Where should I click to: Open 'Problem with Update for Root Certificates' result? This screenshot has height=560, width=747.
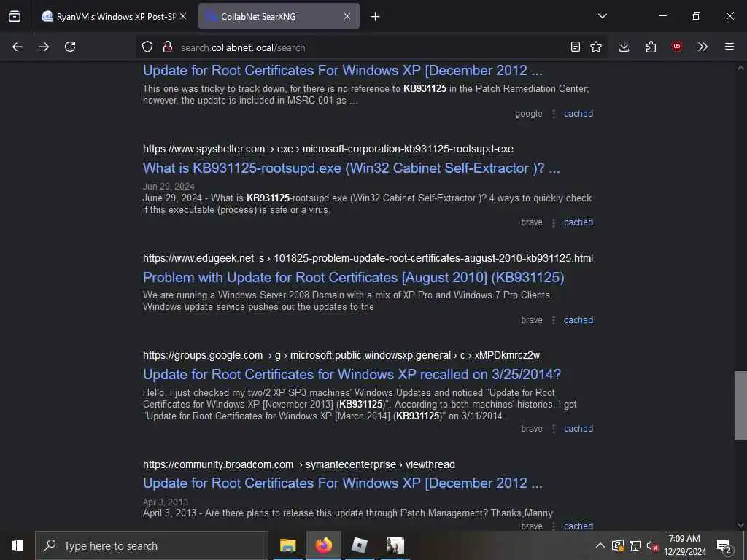[x=354, y=278]
